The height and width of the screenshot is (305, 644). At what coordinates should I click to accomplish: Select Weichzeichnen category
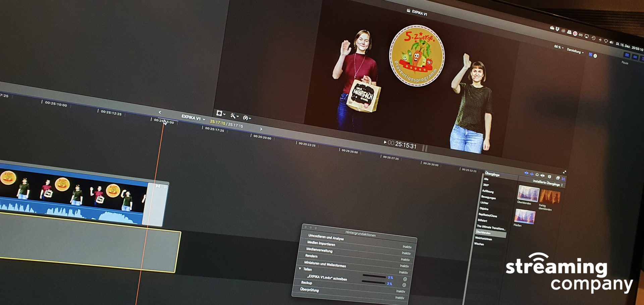[483, 239]
